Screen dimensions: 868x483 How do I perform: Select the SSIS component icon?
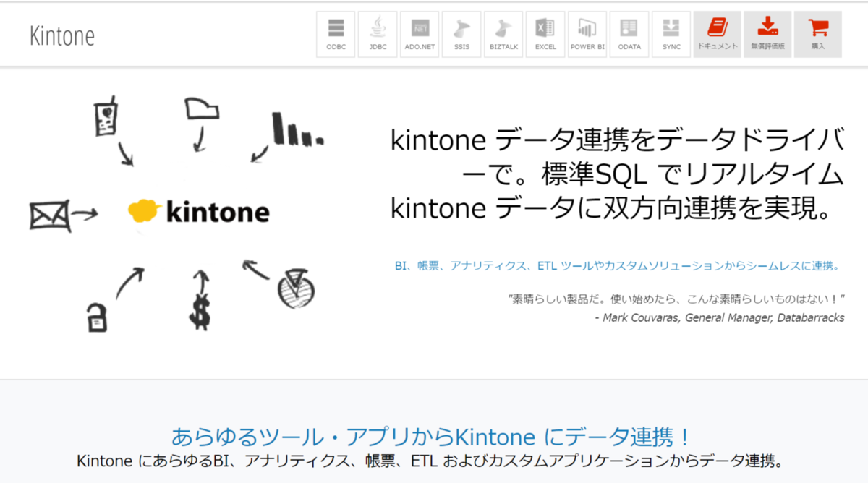coord(461,33)
